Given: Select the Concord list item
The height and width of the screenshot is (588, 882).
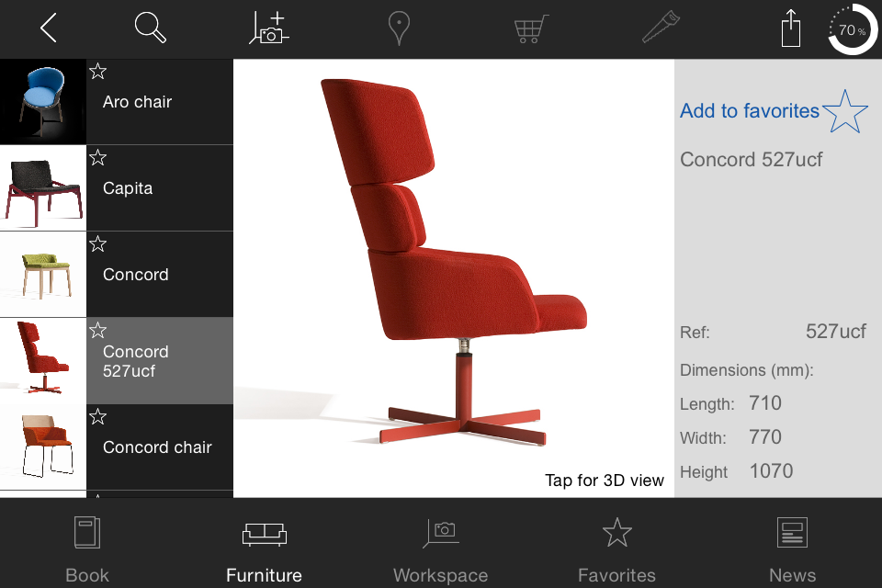Looking at the screenshot, I should [x=117, y=275].
